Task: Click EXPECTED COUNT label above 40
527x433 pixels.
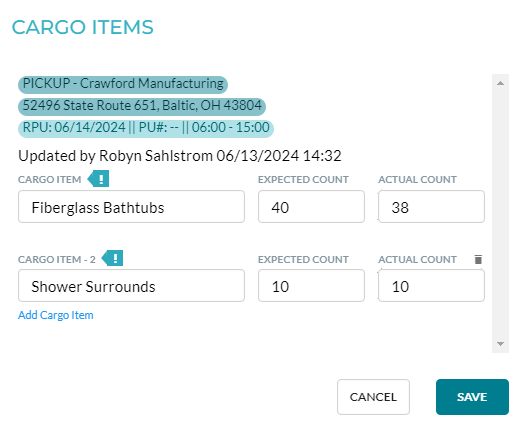Action: click(x=303, y=180)
